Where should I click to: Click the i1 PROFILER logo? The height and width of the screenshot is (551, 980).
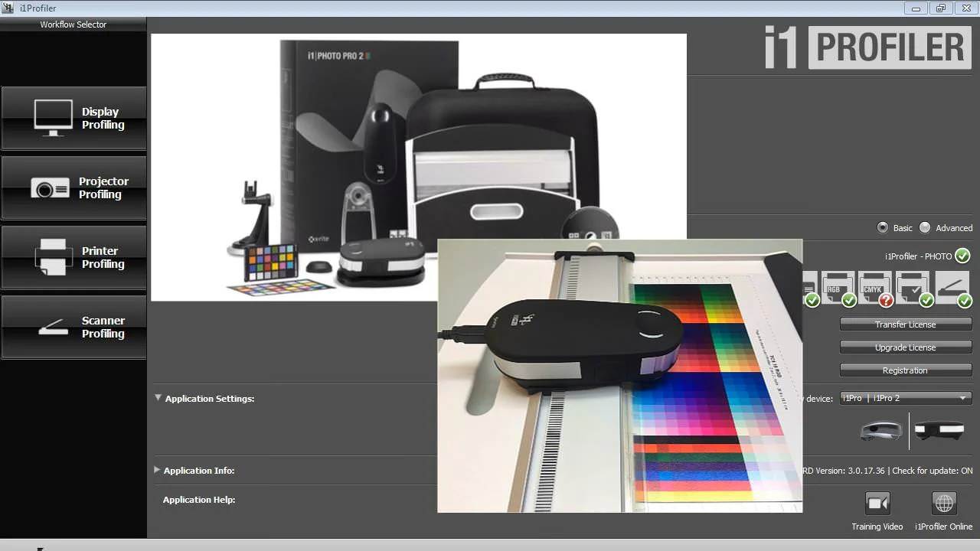(x=868, y=47)
